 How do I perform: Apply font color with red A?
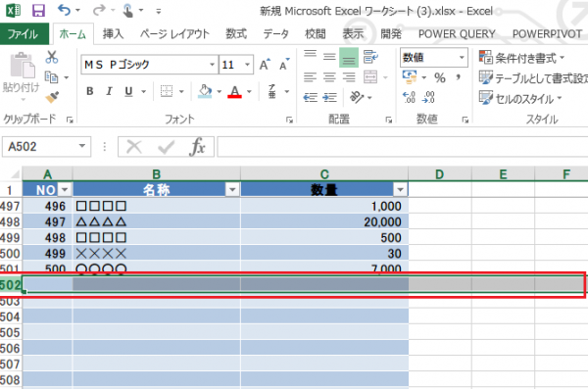point(235,91)
